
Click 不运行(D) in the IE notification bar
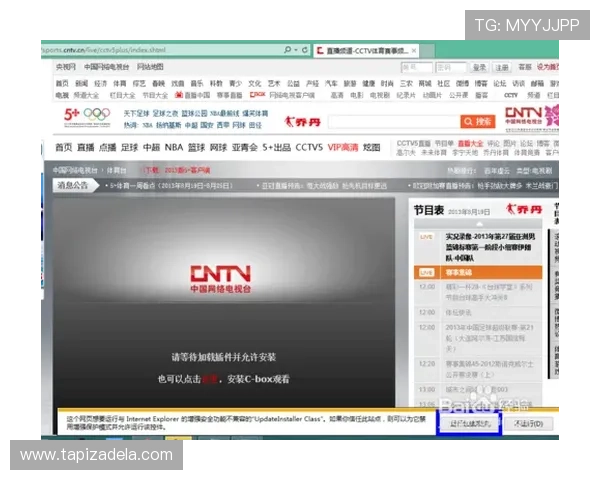528,424
